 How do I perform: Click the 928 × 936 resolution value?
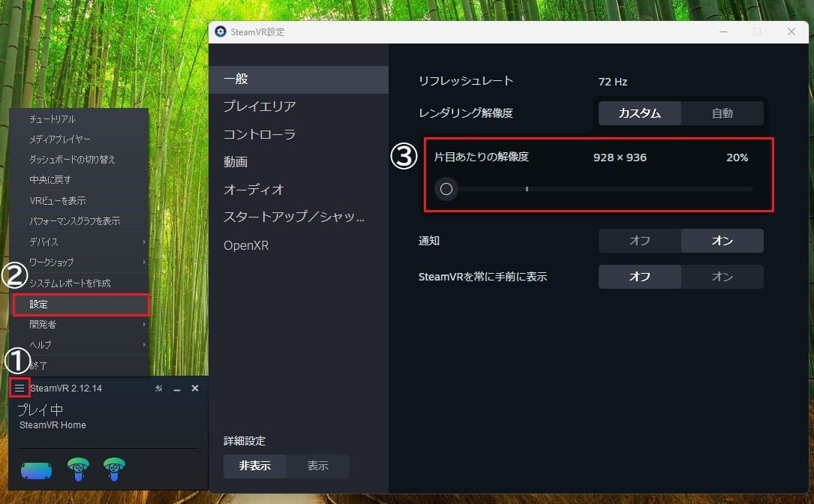(620, 157)
